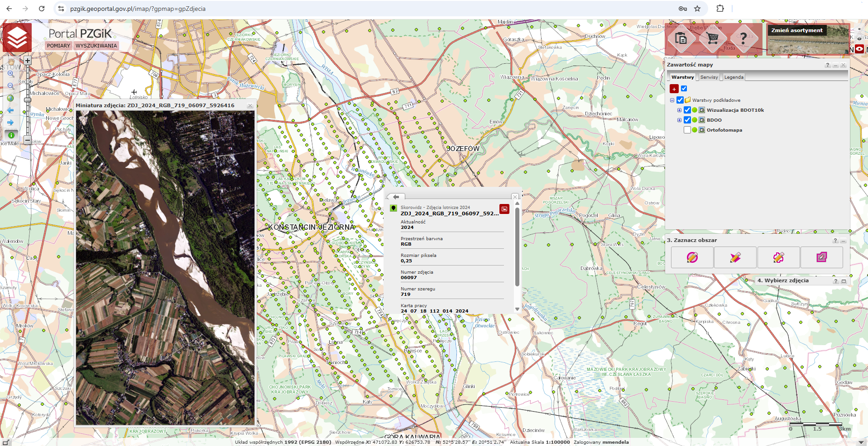This screenshot has width=868, height=446.
Task: Expand the Wizualizacja BDOT10k tree node
Action: tap(679, 110)
